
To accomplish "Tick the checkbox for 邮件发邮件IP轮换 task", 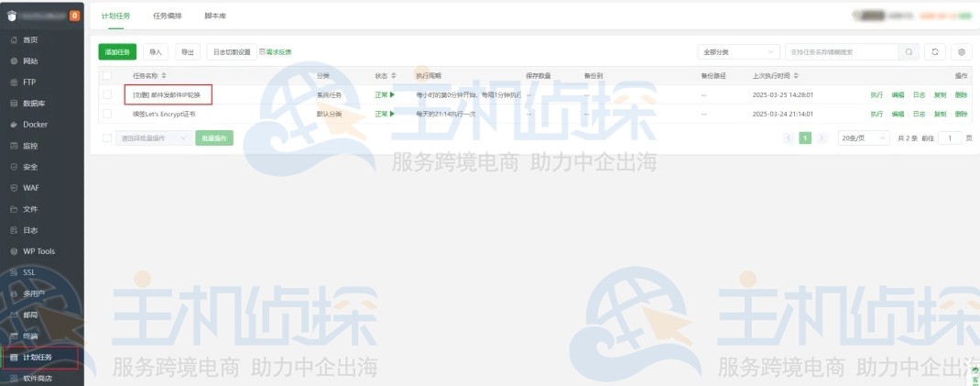I will click(x=107, y=95).
